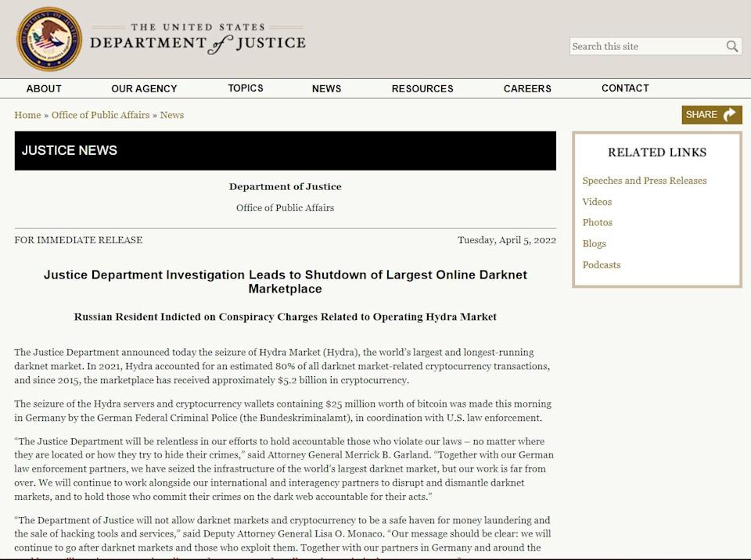Click the centered Office of Public Affairs text
Viewport: 751px width, 560px height.
point(285,208)
